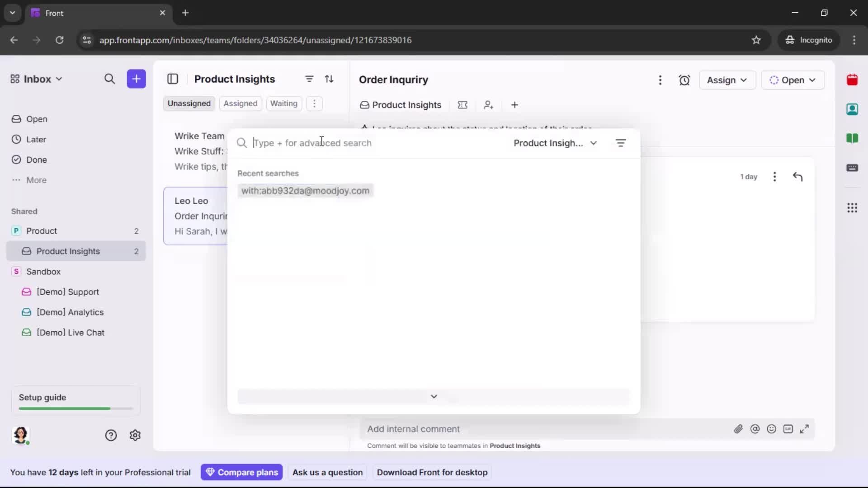Expand the Product Insights search scope dropdown
Screen dimensions: 868x488
555,143
